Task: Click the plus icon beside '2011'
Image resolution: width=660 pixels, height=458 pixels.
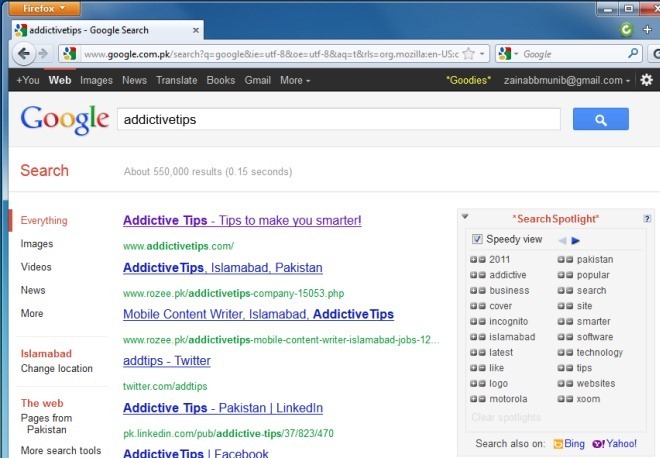Action: (474, 259)
